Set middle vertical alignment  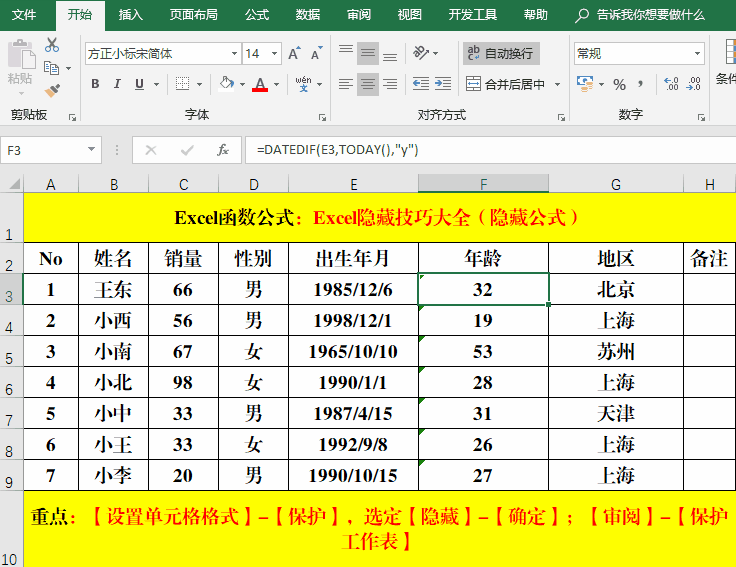click(x=368, y=54)
